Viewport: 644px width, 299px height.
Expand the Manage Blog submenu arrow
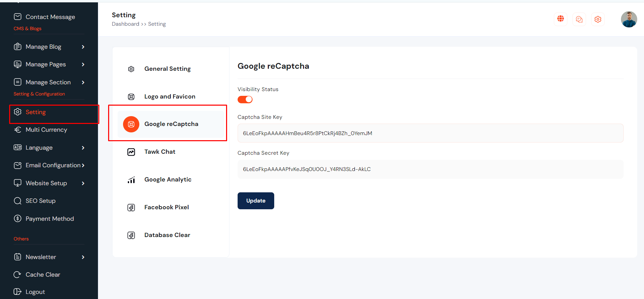(x=83, y=47)
